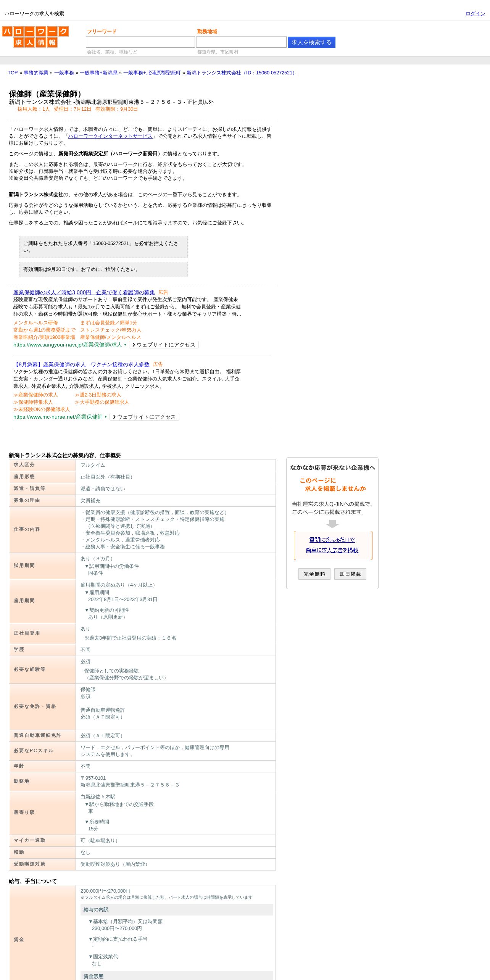Expand dropdown arrow beside mc-nurse URL

tap(106, 417)
